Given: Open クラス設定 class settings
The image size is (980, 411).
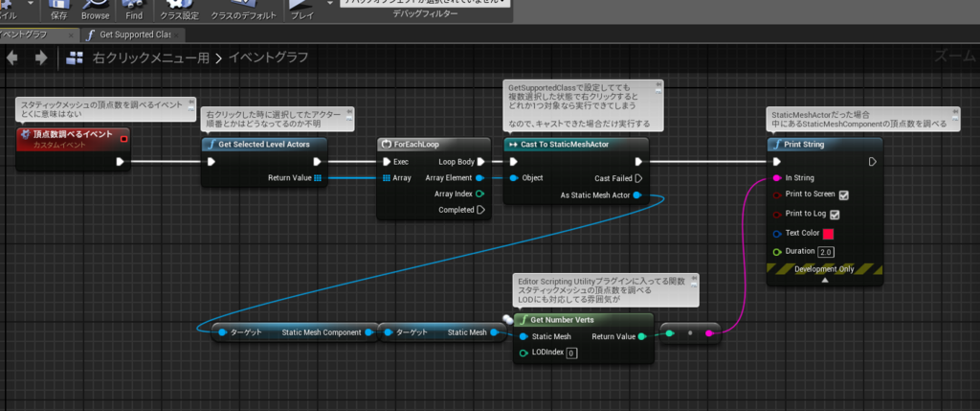Looking at the screenshot, I should point(179,11).
